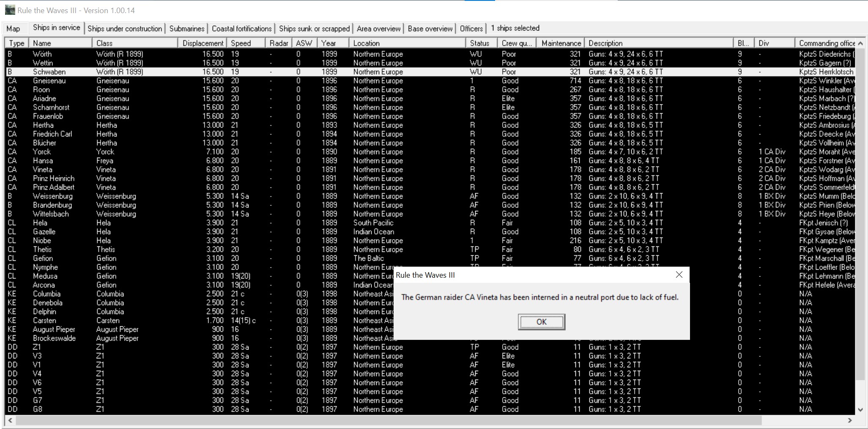
Task: Select the ship named Scharnhorst
Action: [x=430, y=107]
